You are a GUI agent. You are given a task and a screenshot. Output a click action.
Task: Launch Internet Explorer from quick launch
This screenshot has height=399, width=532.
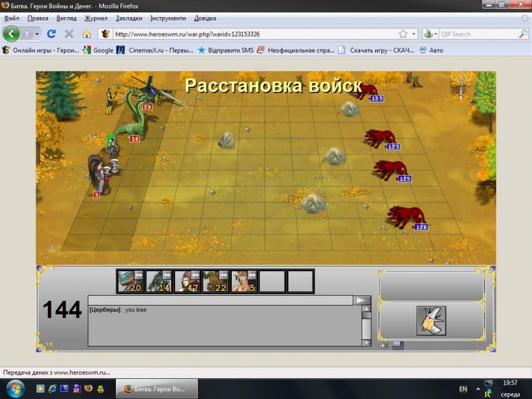(x=52, y=388)
